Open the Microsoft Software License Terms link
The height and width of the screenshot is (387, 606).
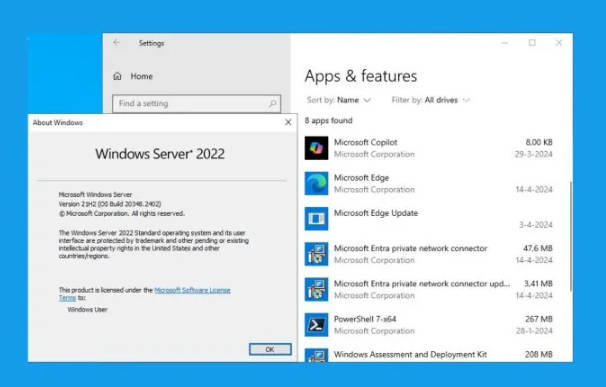192,290
